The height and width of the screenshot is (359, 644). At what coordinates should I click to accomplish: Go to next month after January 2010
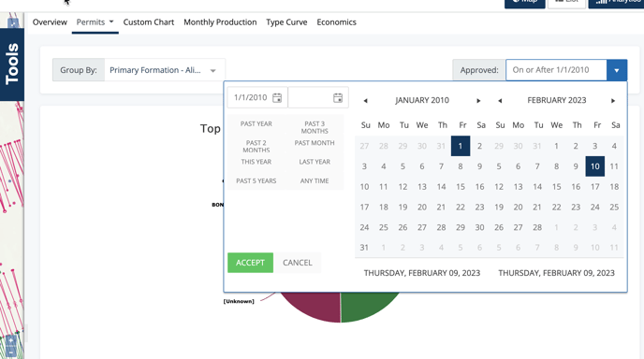pos(478,101)
